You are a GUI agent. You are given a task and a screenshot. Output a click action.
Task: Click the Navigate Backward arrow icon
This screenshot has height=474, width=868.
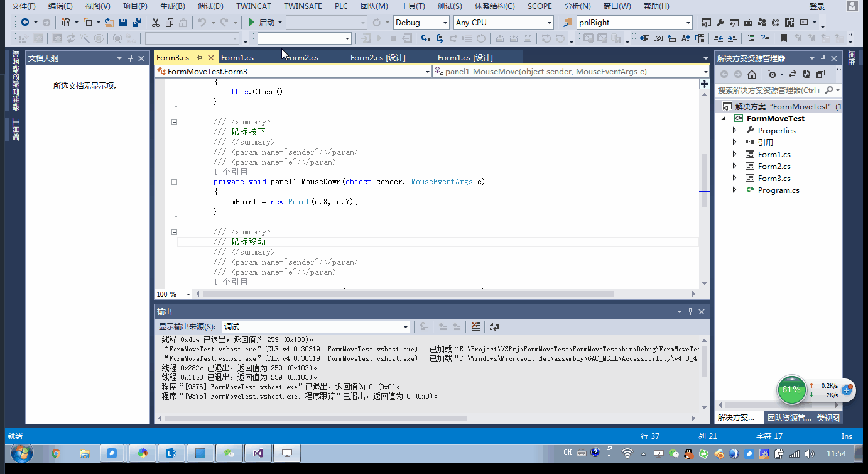[25, 23]
